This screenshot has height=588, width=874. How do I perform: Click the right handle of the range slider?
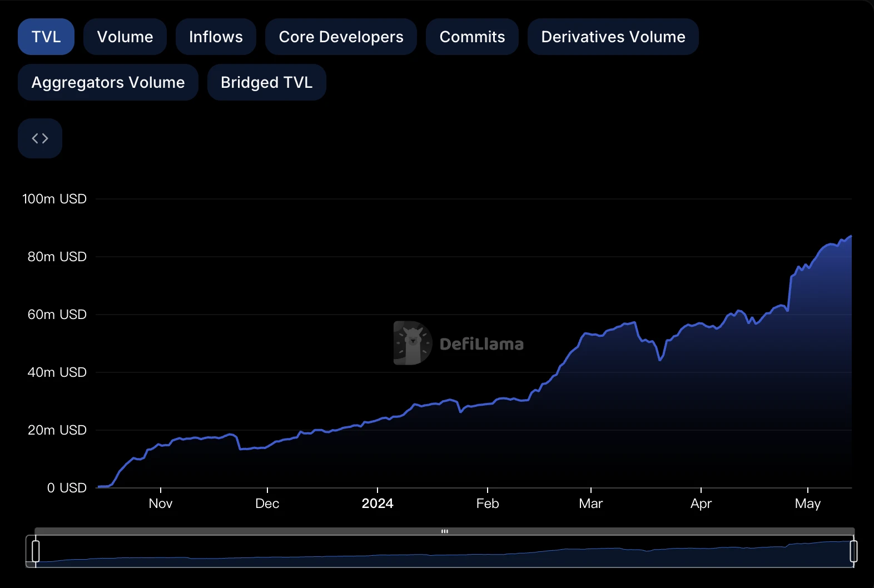(853, 551)
